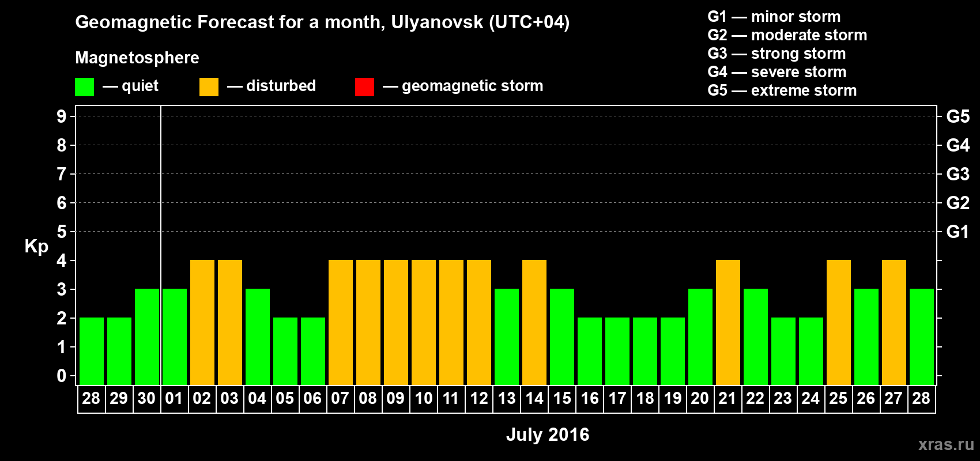Click the orange bar for date 14
The width and height of the screenshot is (980, 461).
point(534,322)
